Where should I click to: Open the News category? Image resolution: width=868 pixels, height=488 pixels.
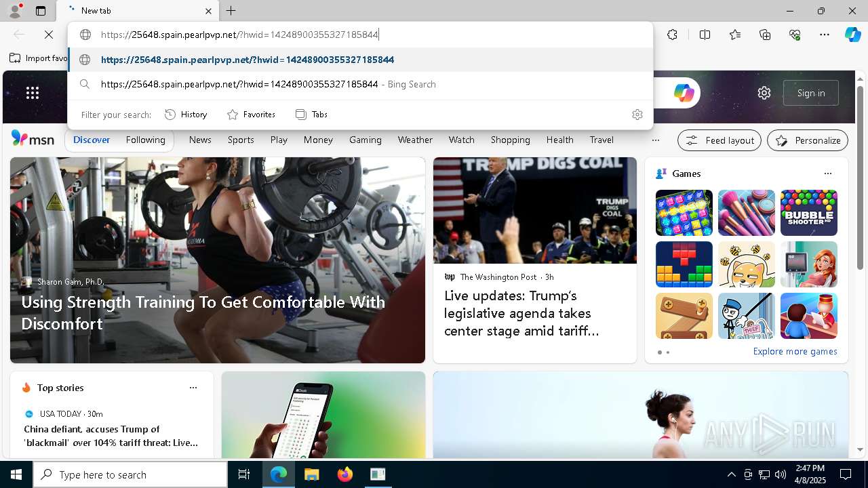(x=200, y=140)
